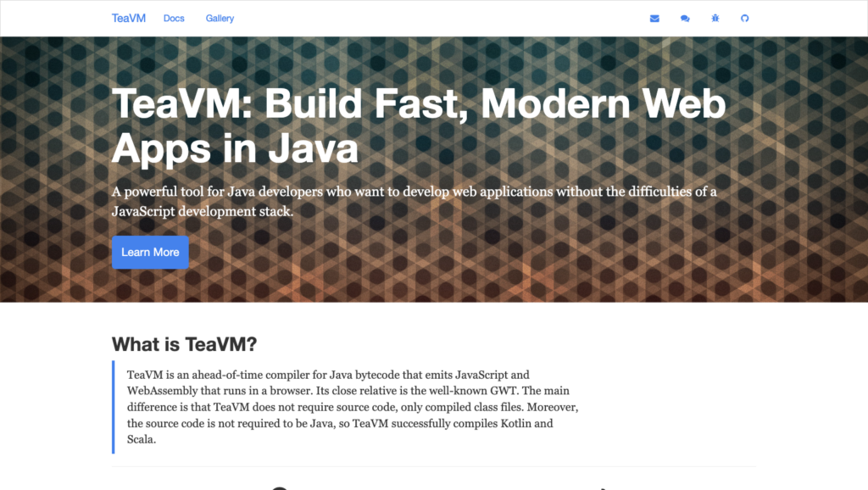Click the bug issue tracker icon
The image size is (868, 490).
click(x=715, y=19)
